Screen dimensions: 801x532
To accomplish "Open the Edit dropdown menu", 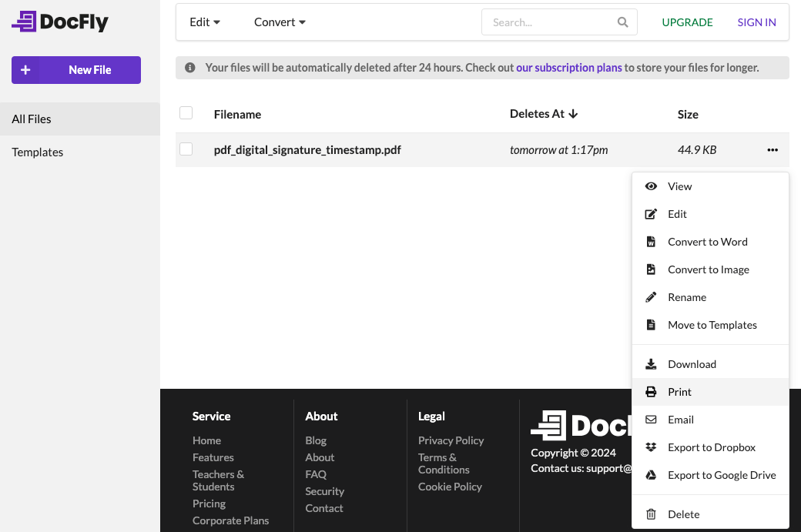I will [205, 22].
